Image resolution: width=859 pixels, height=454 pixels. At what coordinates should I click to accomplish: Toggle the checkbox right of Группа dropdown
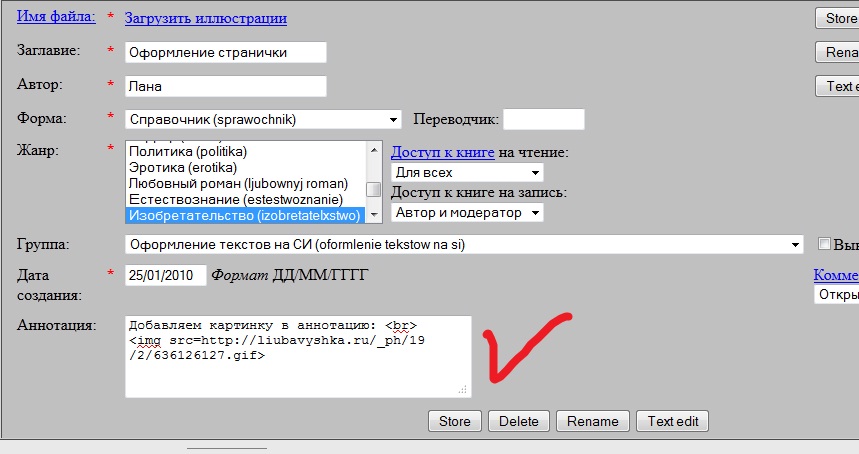824,244
